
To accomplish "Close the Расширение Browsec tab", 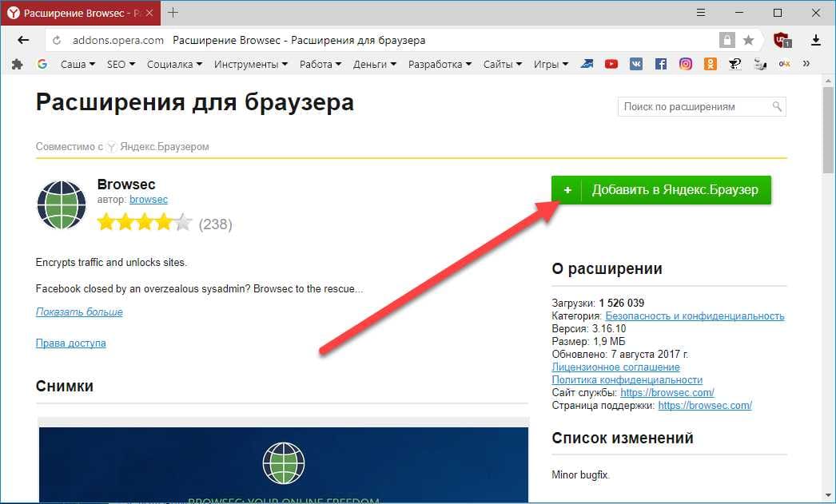I will 149,13.
